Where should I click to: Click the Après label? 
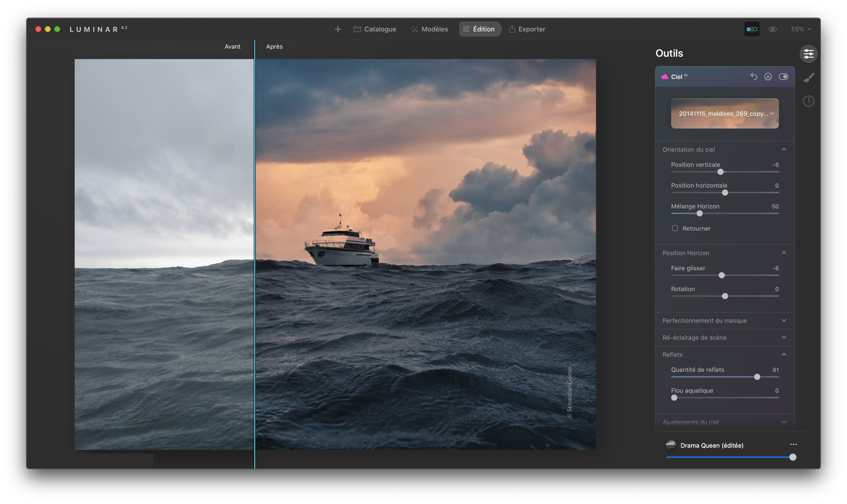pyautogui.click(x=274, y=47)
